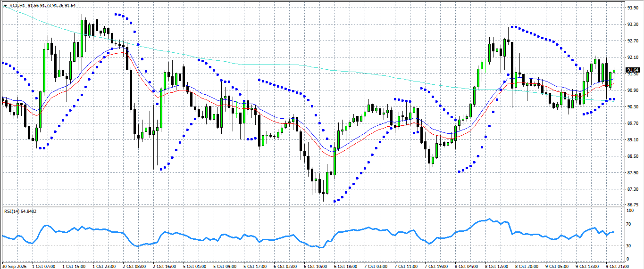Click the RSI scale level 30

pyautogui.click(x=629, y=245)
